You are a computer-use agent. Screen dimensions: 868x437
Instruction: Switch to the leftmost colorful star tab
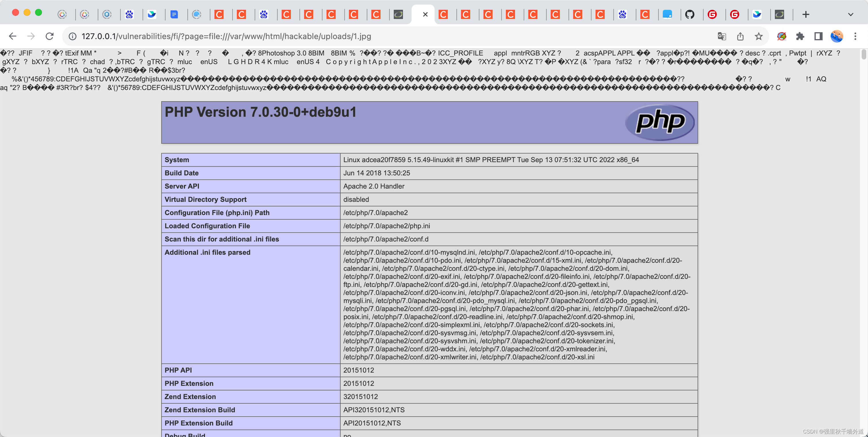point(62,14)
